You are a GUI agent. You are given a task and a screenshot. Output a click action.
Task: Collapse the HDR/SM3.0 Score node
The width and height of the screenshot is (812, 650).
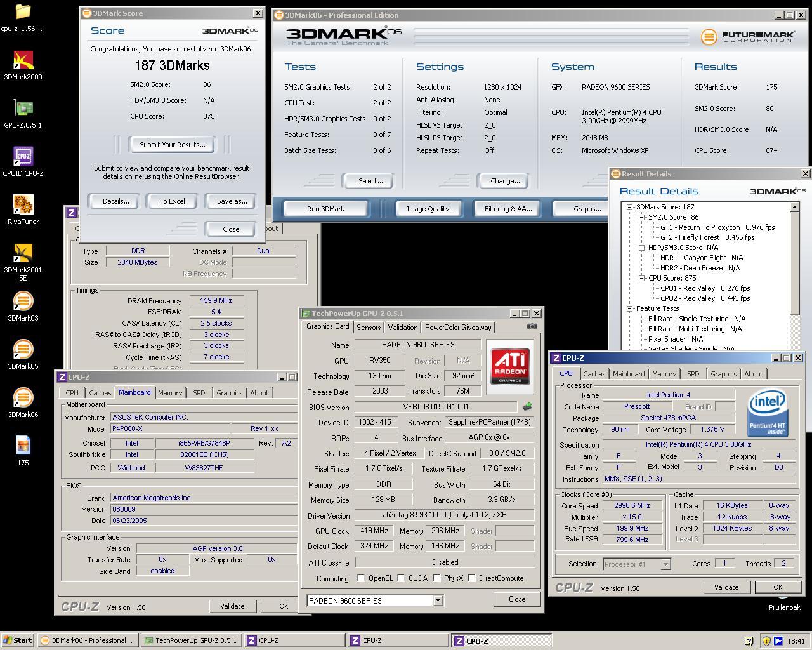pos(641,248)
